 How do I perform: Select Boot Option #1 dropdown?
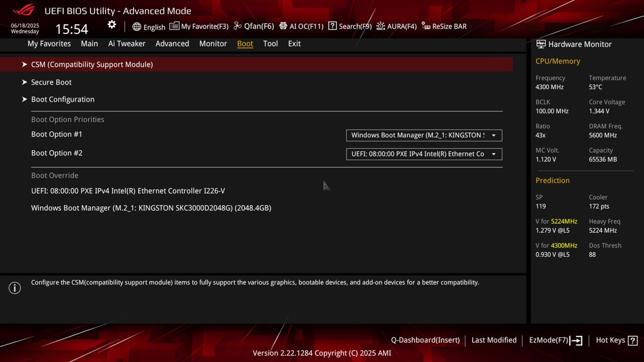(423, 135)
